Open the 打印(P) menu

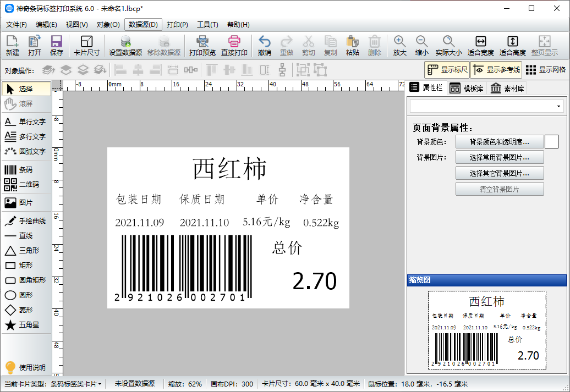[x=177, y=25]
